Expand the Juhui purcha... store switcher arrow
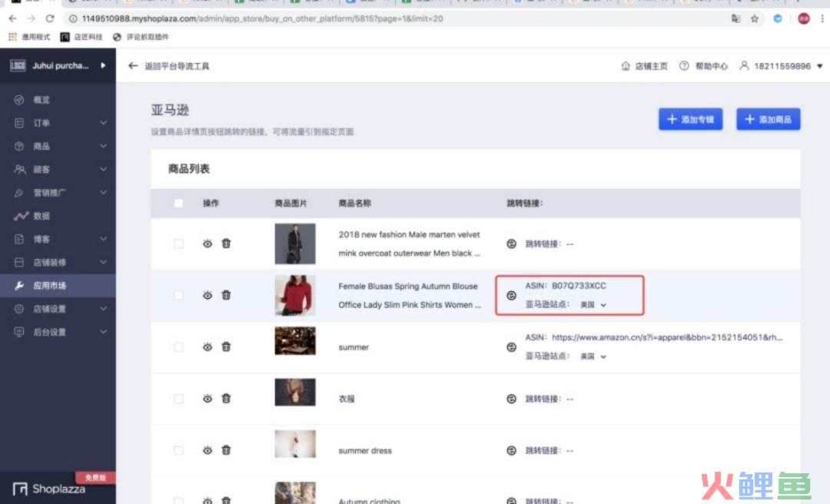 pos(103,65)
